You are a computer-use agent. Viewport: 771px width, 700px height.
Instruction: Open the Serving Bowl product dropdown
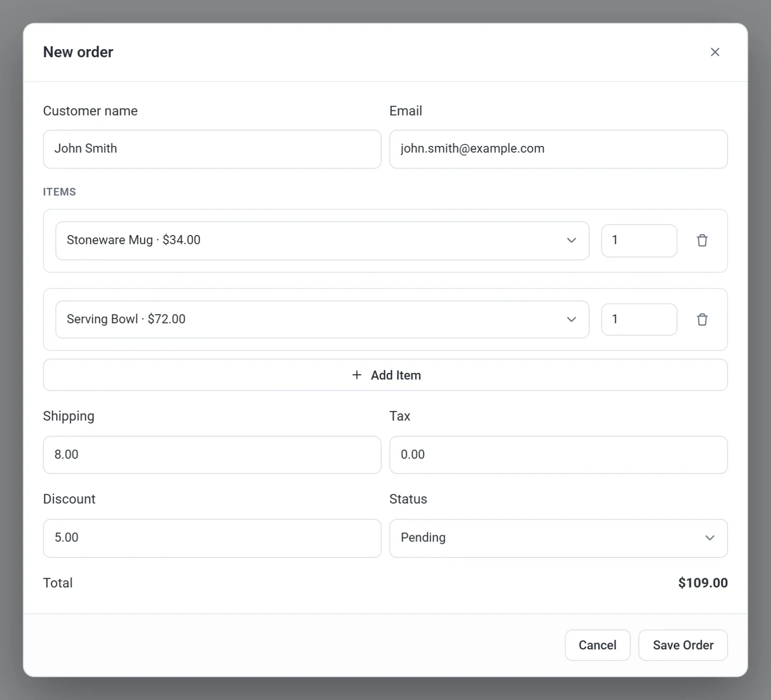322,319
